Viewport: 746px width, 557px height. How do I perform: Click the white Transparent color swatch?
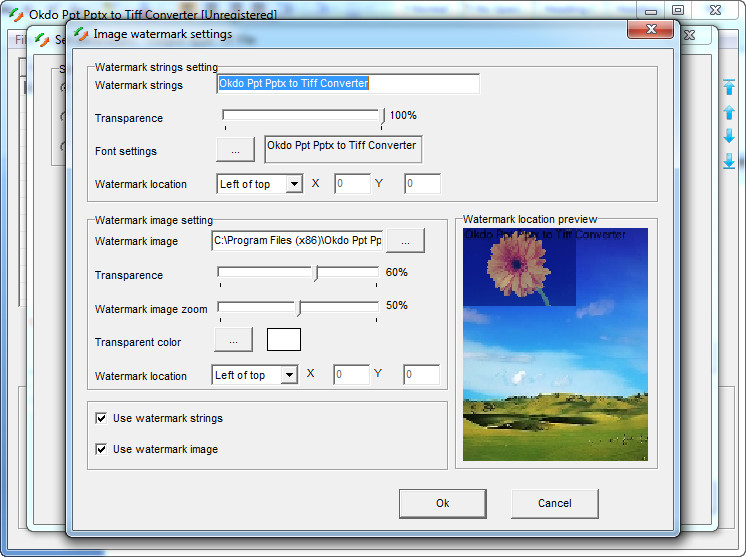(284, 340)
